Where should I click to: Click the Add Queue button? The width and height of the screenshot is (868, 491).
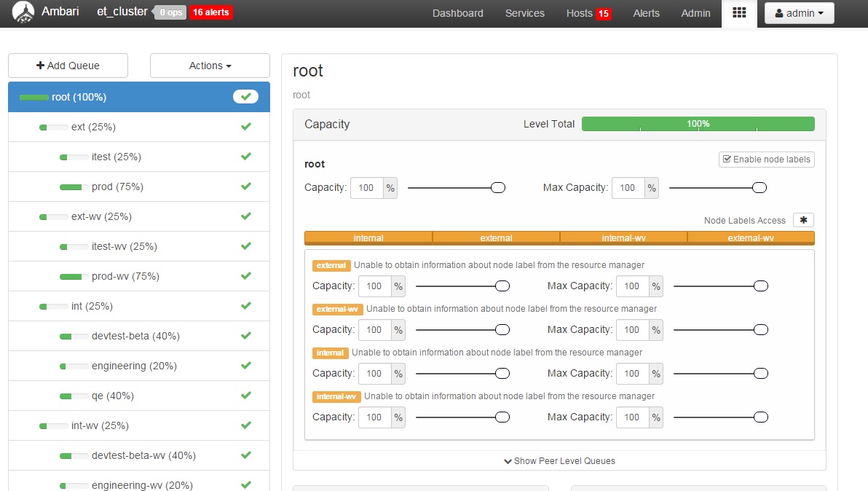(x=68, y=66)
